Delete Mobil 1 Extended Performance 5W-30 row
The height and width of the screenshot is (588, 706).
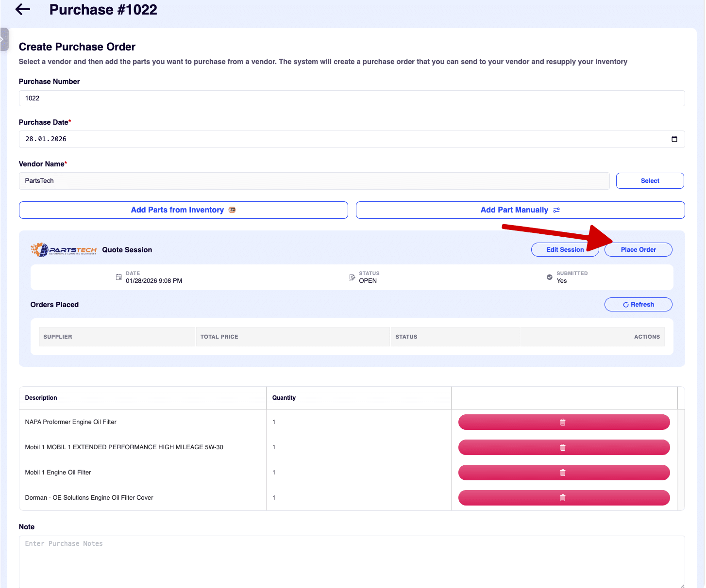563,447
